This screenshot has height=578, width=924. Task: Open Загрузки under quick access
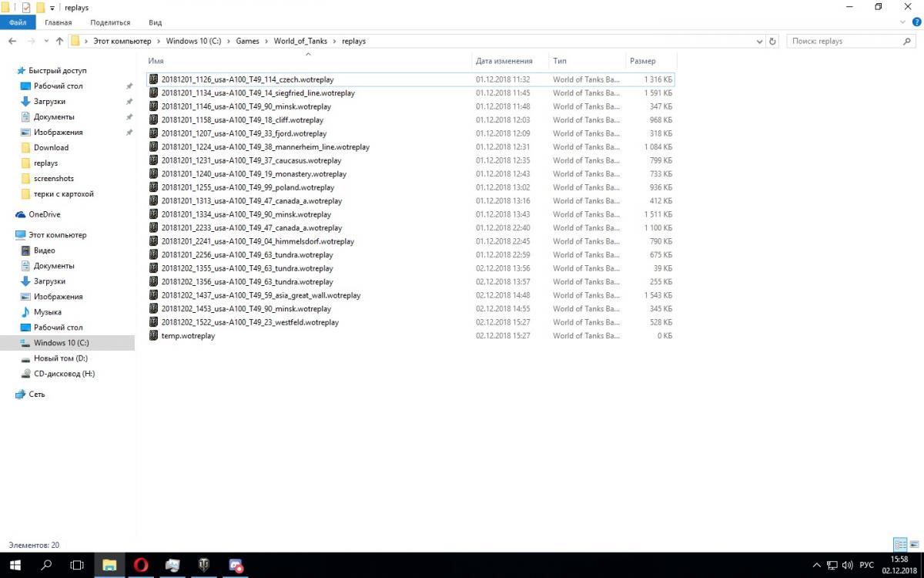click(49, 101)
